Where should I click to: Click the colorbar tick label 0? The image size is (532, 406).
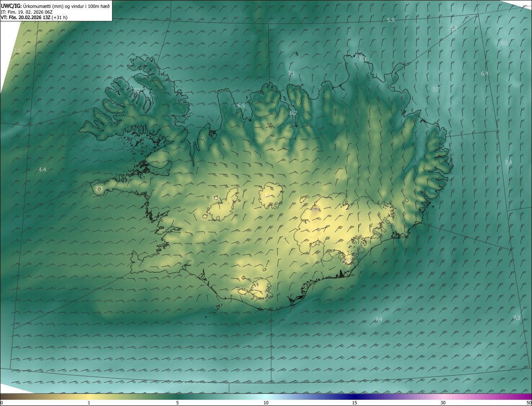point(2,403)
